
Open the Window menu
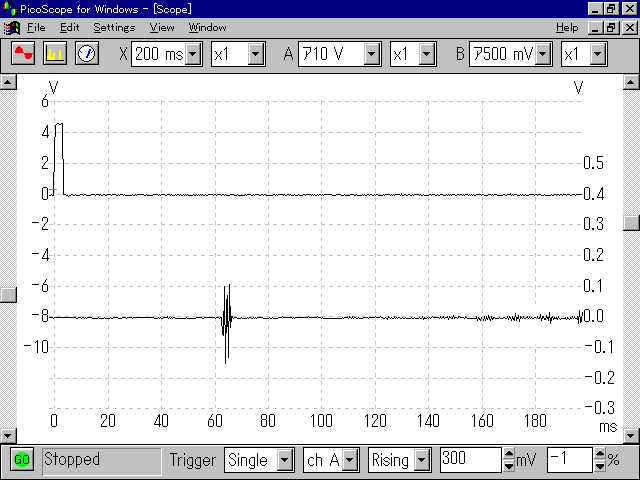[207, 28]
